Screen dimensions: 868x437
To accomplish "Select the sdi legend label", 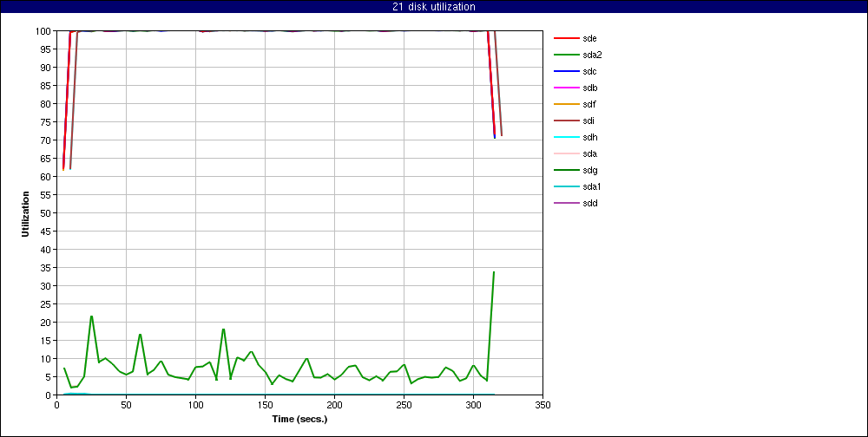I will (589, 121).
